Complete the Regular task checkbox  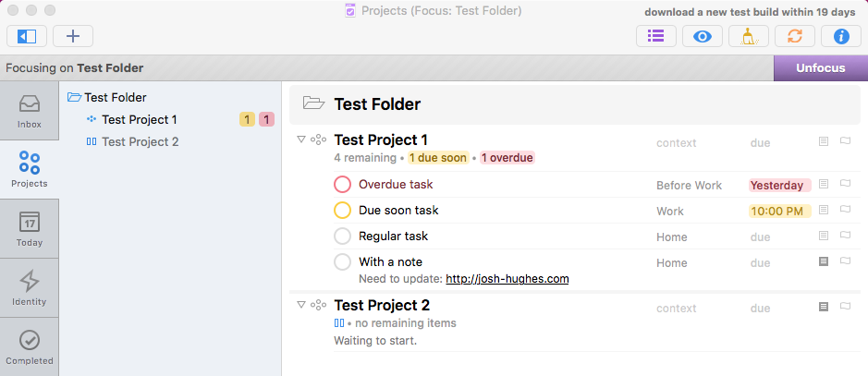click(343, 237)
